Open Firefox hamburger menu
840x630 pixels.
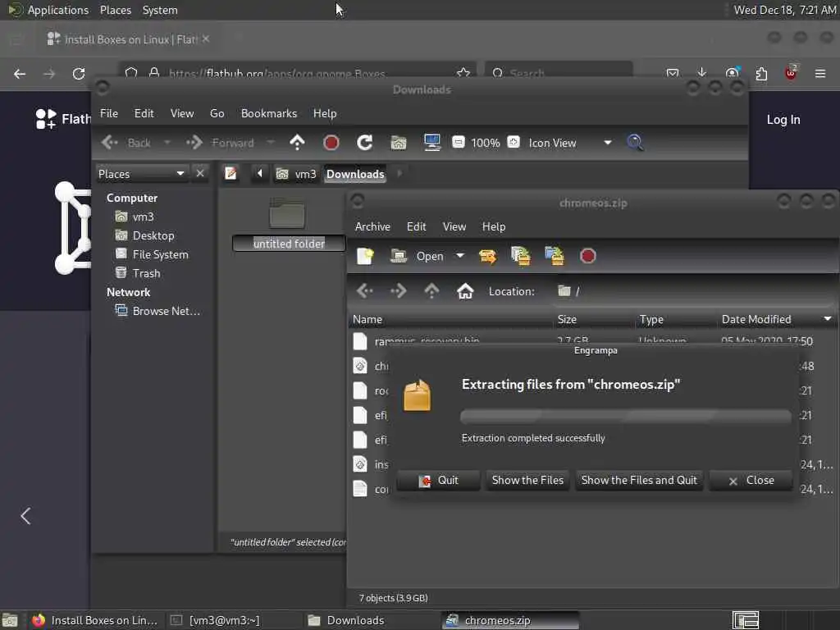819,73
